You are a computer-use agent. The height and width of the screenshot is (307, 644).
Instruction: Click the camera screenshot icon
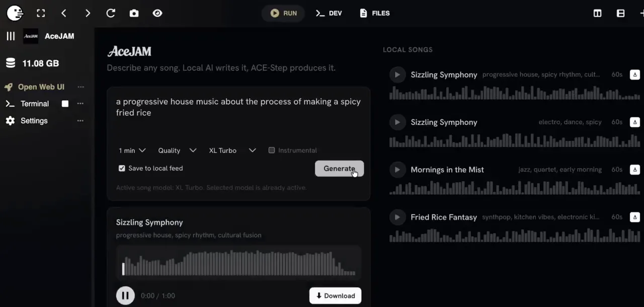[x=134, y=13]
